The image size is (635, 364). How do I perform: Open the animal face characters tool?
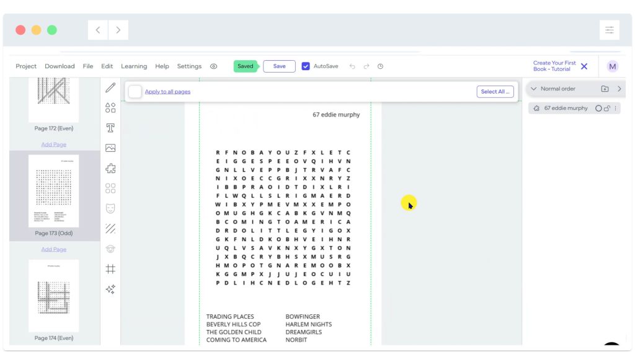coord(110,249)
